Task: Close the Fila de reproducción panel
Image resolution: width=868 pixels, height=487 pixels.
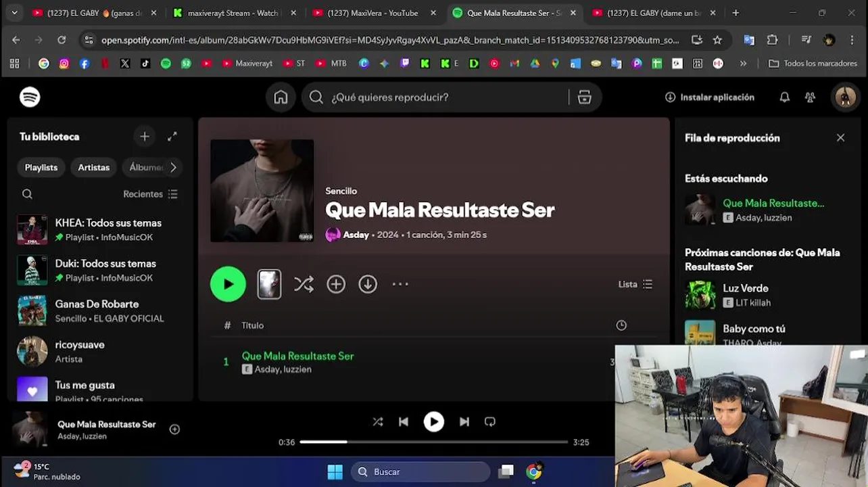Action: coord(840,138)
